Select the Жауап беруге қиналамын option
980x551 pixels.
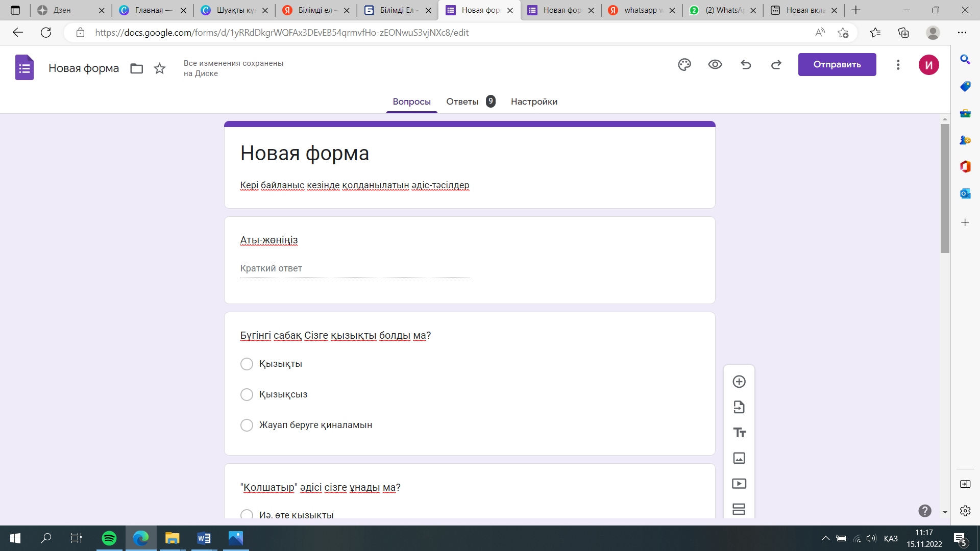pos(247,425)
